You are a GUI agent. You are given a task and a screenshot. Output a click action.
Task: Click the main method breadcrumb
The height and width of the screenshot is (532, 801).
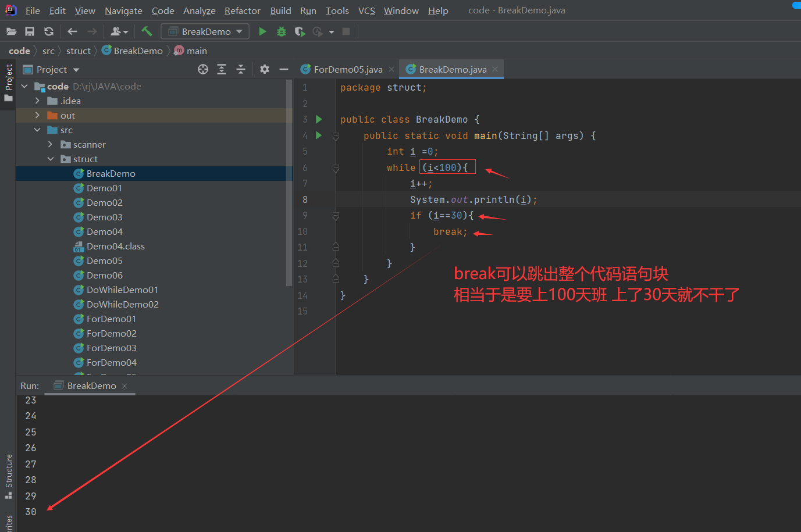click(191, 51)
